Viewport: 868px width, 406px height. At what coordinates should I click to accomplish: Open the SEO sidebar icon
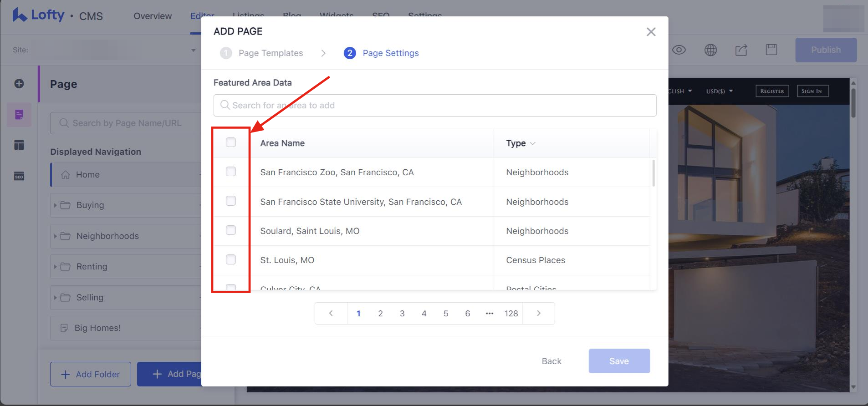19,177
